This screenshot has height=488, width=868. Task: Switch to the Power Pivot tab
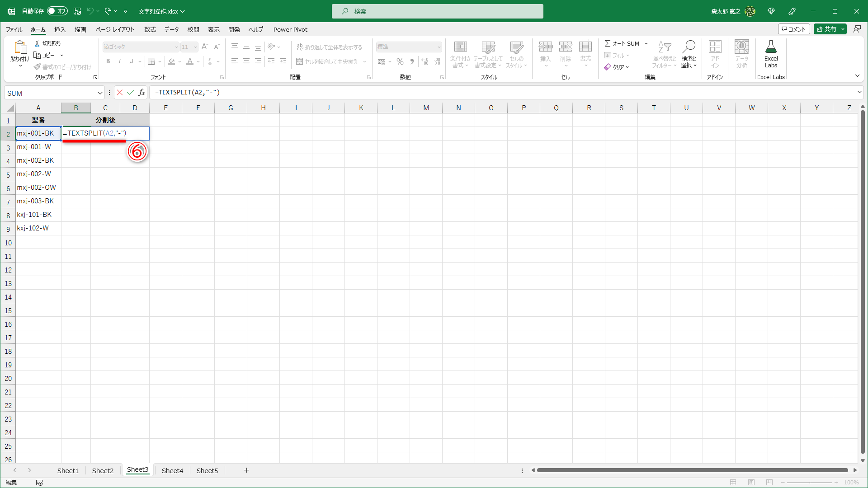click(x=290, y=29)
